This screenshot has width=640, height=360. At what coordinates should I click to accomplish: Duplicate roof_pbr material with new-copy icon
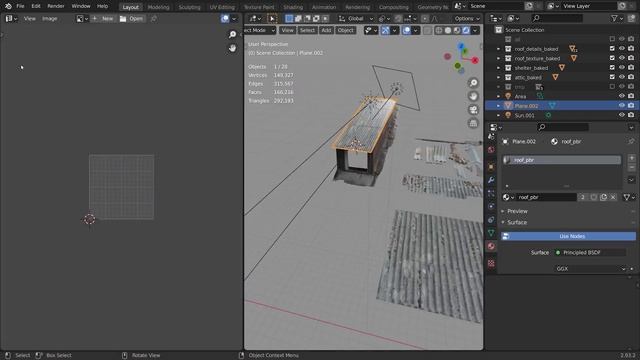(603, 197)
